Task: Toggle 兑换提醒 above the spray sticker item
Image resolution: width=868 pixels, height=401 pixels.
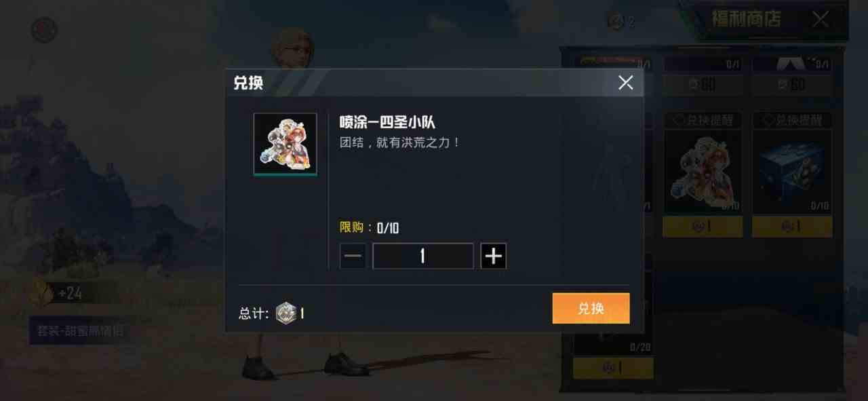Action: [x=703, y=121]
